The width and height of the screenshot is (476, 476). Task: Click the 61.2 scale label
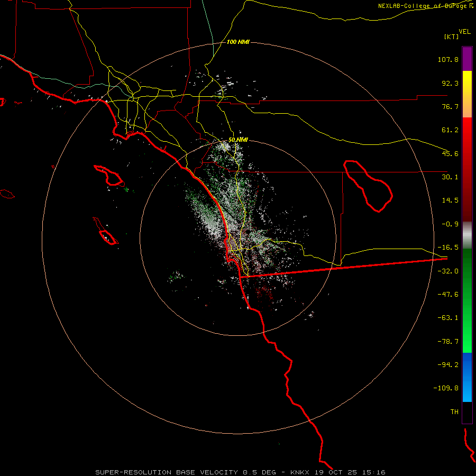pos(450,130)
